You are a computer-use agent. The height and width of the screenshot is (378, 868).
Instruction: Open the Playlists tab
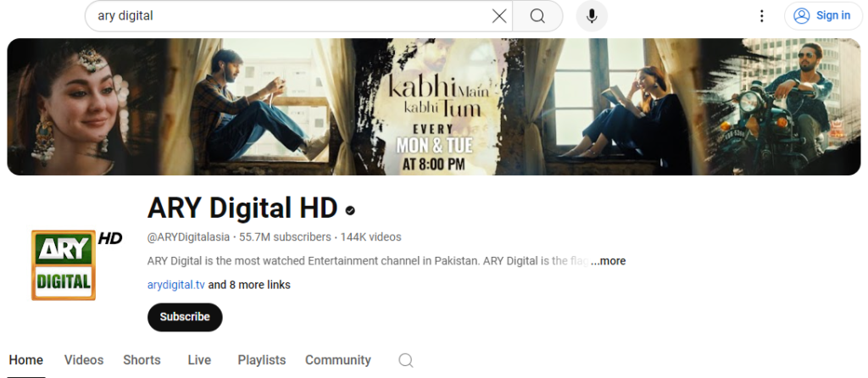click(262, 360)
